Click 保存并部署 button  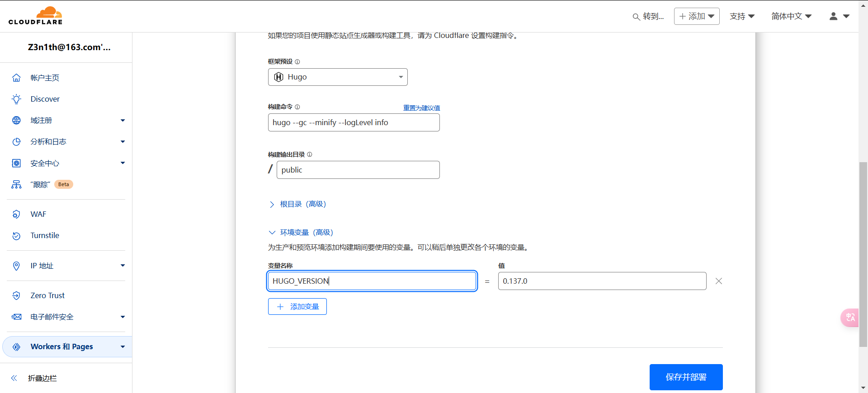coord(685,377)
